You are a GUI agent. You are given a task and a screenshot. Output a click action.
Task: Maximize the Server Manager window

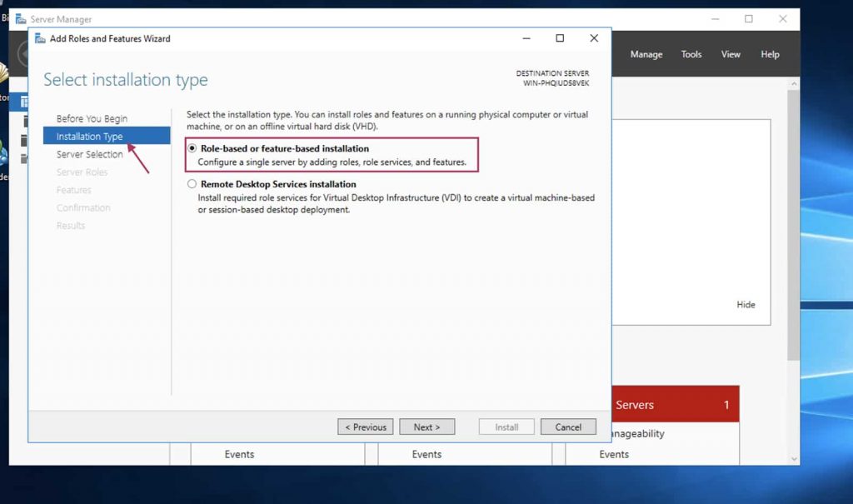[x=748, y=19]
